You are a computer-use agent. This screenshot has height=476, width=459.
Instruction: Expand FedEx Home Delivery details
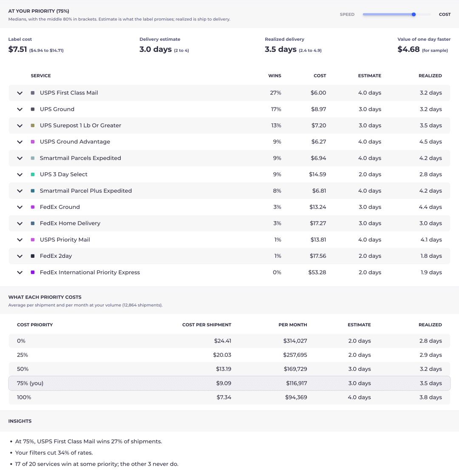click(20, 223)
